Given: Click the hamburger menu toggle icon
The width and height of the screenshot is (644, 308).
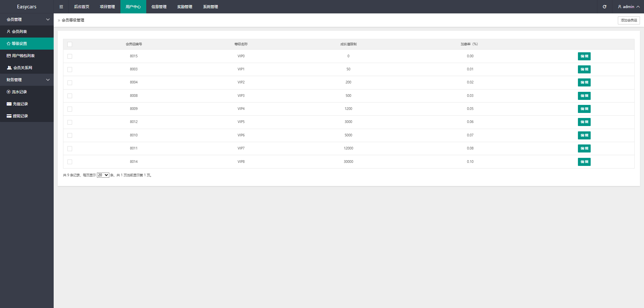Looking at the screenshot, I should click(x=61, y=7).
